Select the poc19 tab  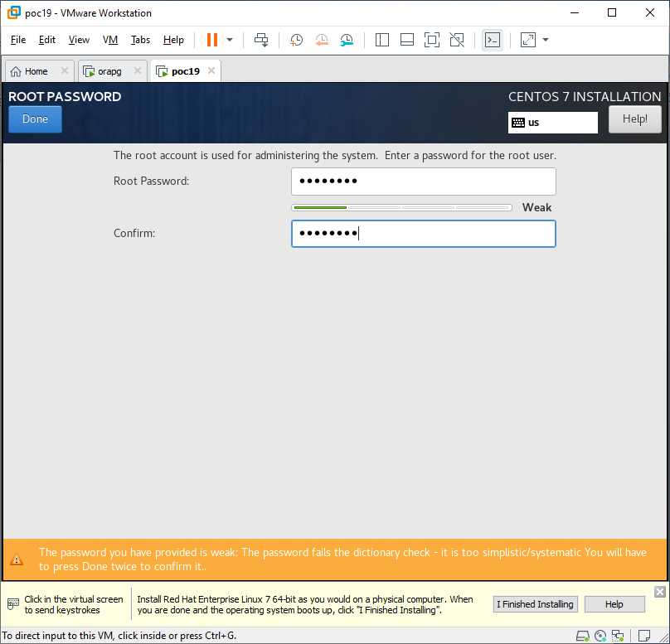pyautogui.click(x=186, y=71)
